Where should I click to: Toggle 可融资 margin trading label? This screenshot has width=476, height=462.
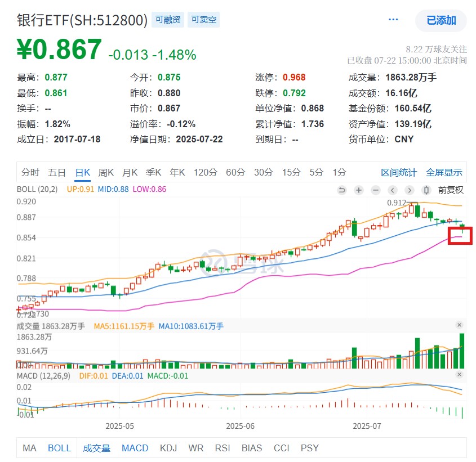[x=168, y=19]
